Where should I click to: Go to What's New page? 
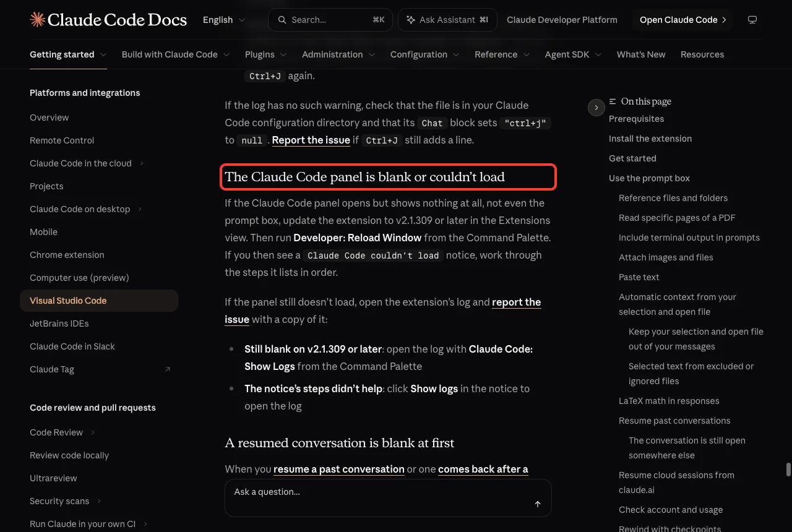641,54
